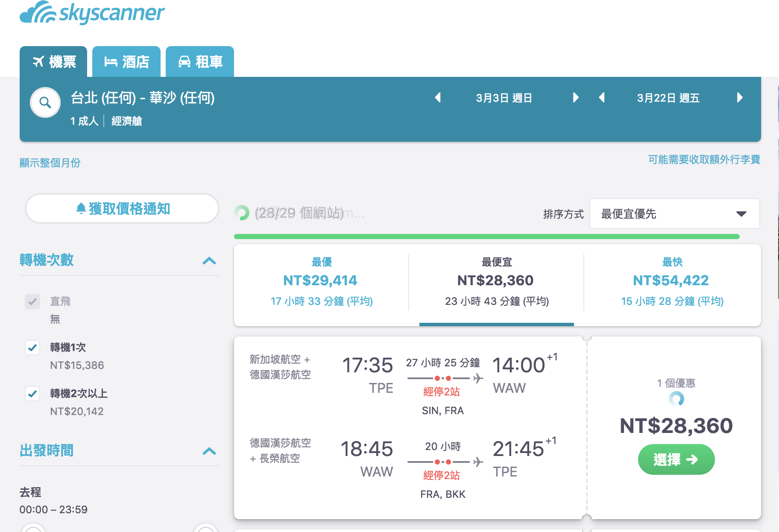The height and width of the screenshot is (532, 779).
Task: Click 1 個優惠 deals text
Action: click(x=676, y=383)
